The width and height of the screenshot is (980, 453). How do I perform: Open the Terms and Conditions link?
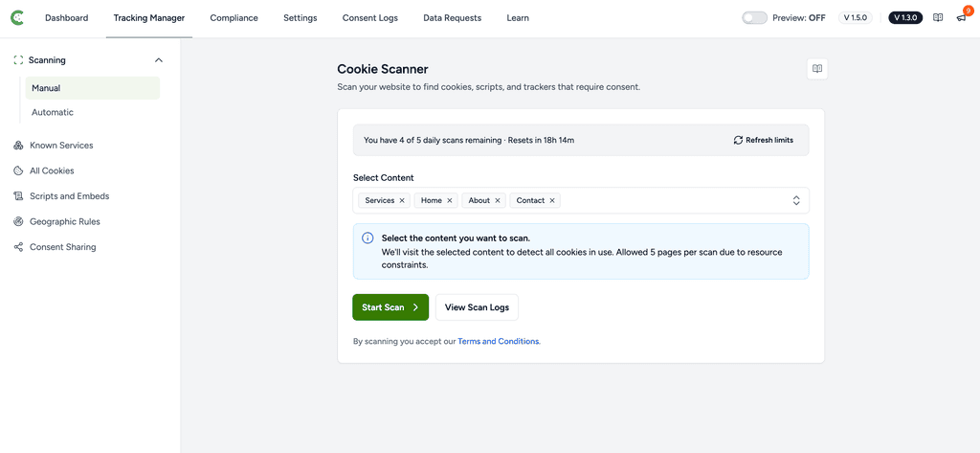pos(498,342)
